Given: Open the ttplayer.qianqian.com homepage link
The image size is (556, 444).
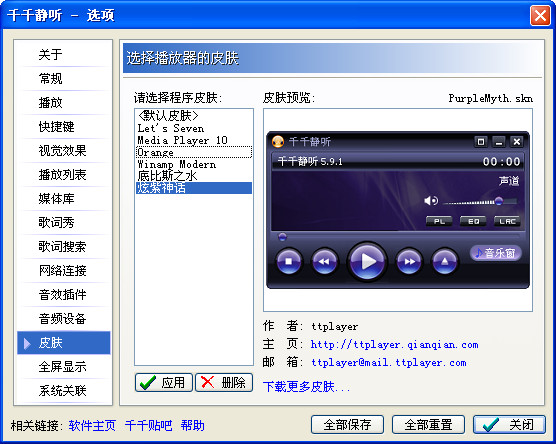Looking at the screenshot, I should (394, 344).
